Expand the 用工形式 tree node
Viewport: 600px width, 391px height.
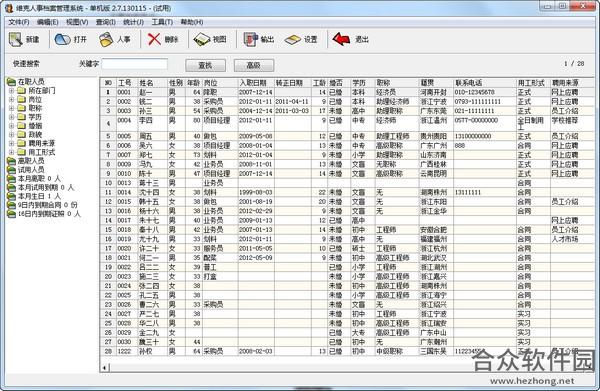[11, 152]
